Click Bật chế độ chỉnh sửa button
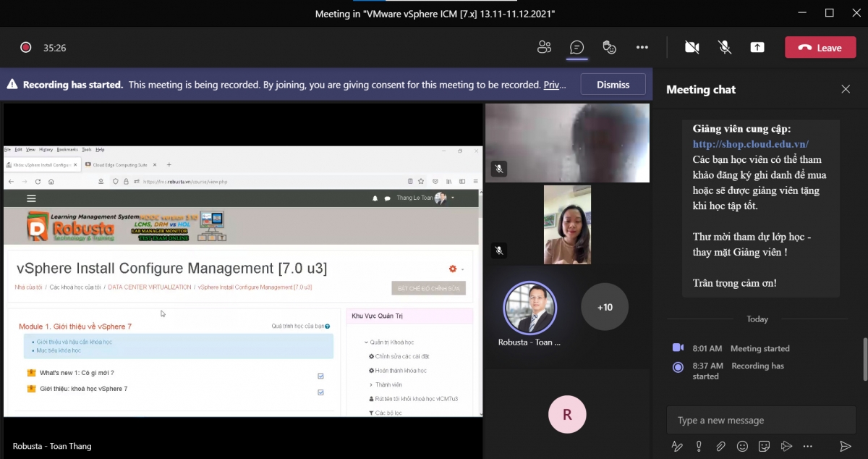Screen dimensions: 868x459 click(x=429, y=288)
